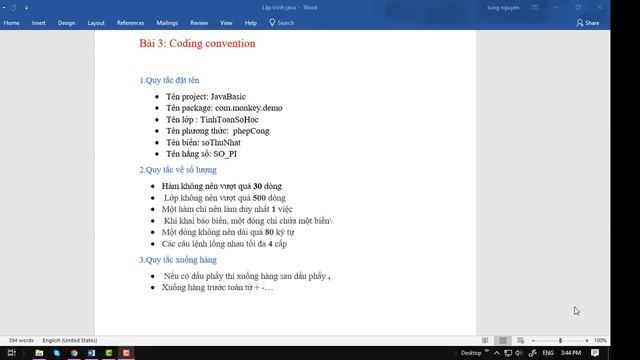Click the 394 words count in status bar
640x360 pixels.
[21, 340]
